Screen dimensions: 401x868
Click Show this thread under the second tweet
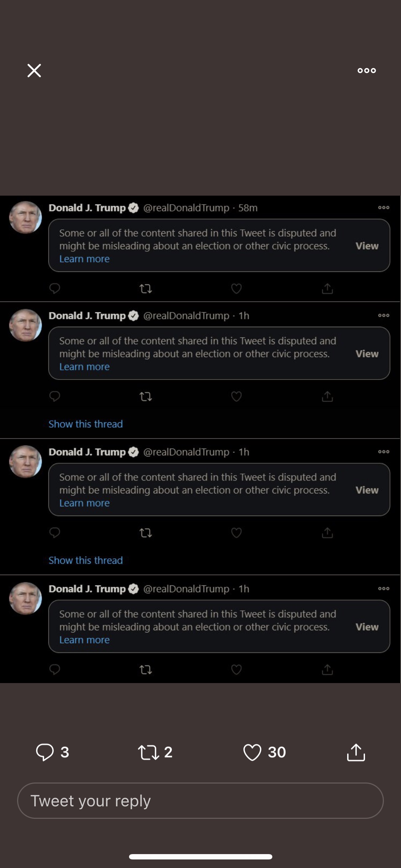86,424
